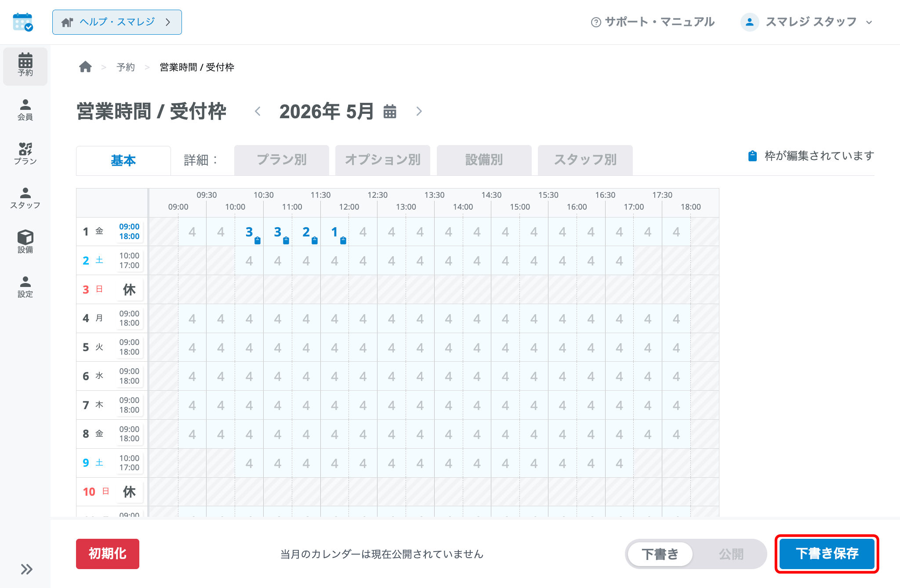Edit business hours 10:00-17:00 for May 2
The height and width of the screenshot is (588, 900).
(129, 261)
